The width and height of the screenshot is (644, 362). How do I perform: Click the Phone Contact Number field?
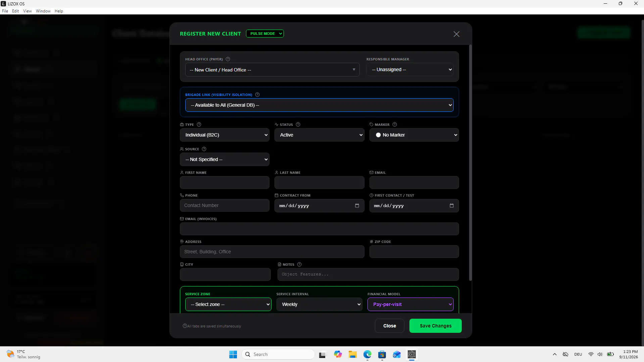225,205
